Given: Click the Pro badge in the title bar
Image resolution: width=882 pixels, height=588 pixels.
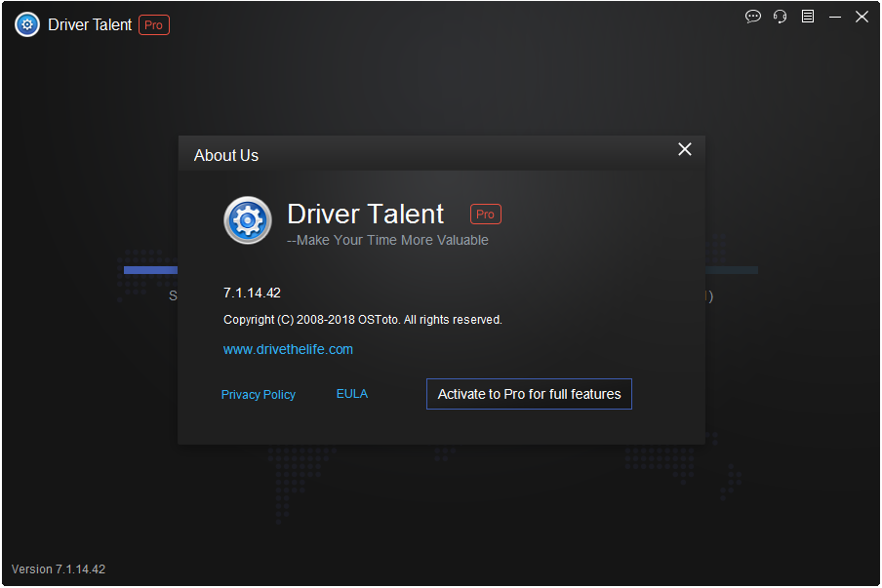Looking at the screenshot, I should tap(154, 25).
